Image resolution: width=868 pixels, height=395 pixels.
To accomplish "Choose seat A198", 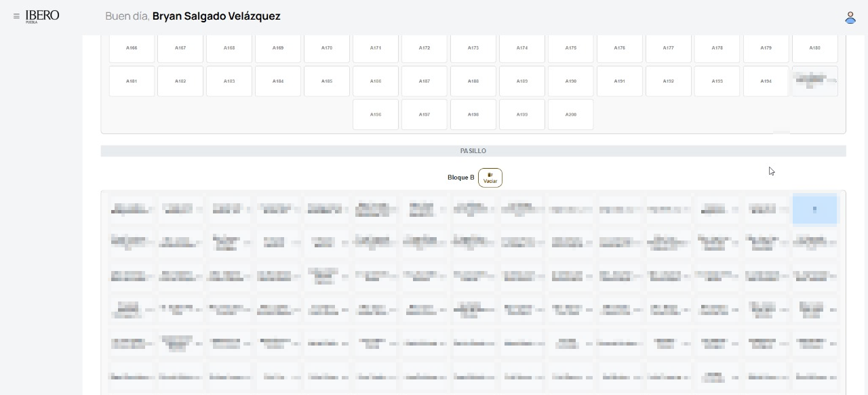I will 473,115.
